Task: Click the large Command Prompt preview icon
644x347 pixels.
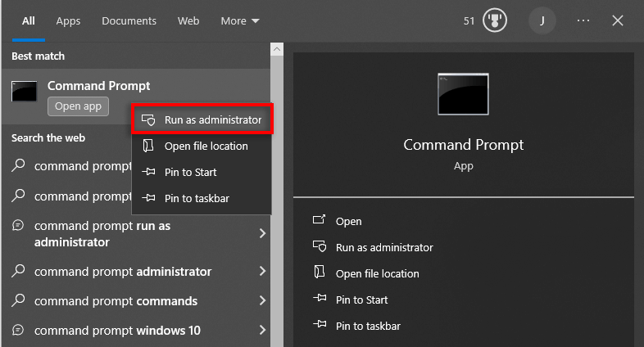Action: point(463,94)
